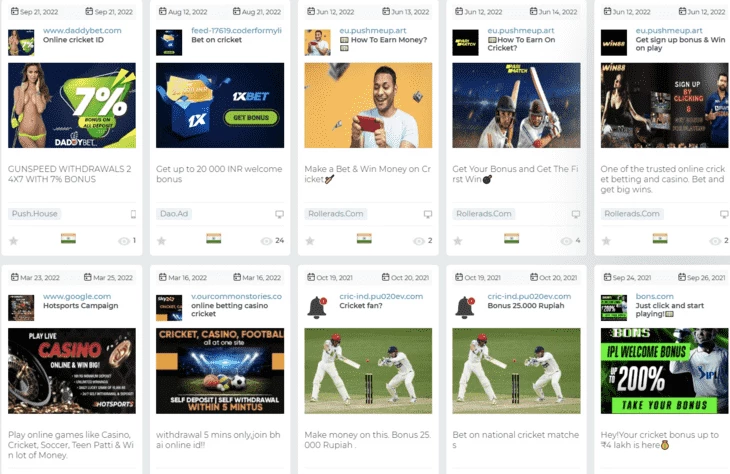Image resolution: width=730 pixels, height=474 pixels.
Task: Click bell icon on Cricket fan? card
Action: click(x=317, y=307)
